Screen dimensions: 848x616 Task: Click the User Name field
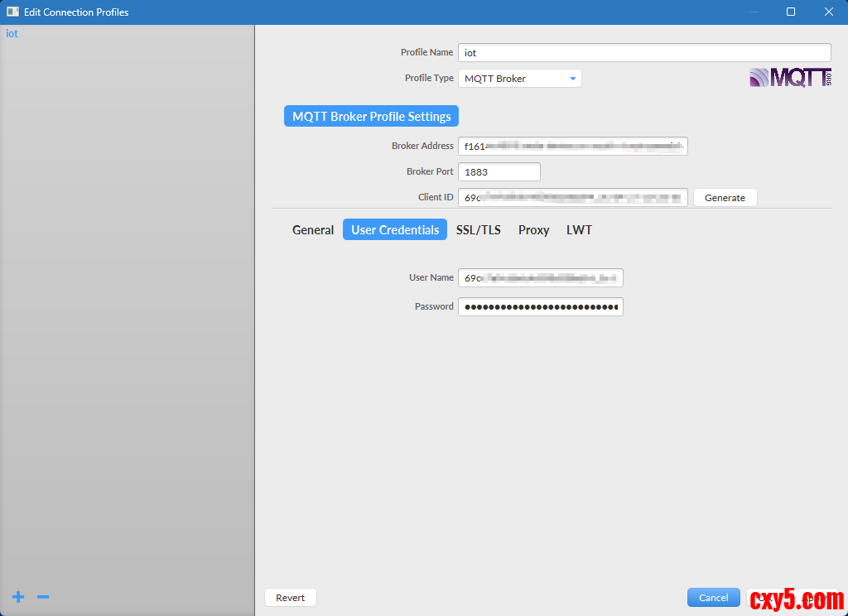pos(540,277)
